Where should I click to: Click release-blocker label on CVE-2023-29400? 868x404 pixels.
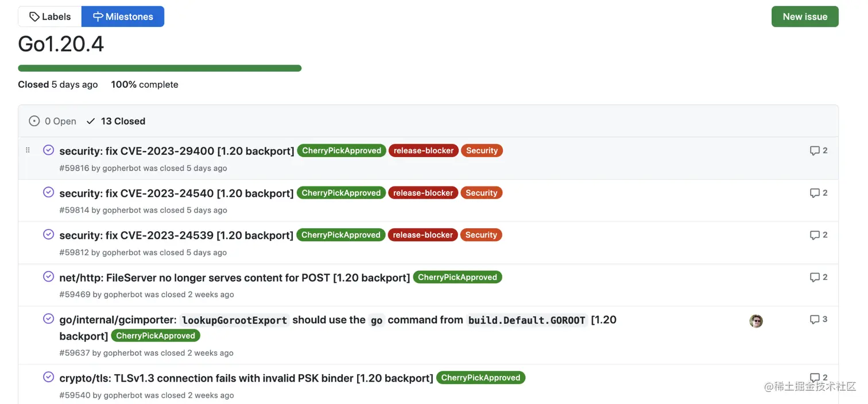tap(424, 150)
